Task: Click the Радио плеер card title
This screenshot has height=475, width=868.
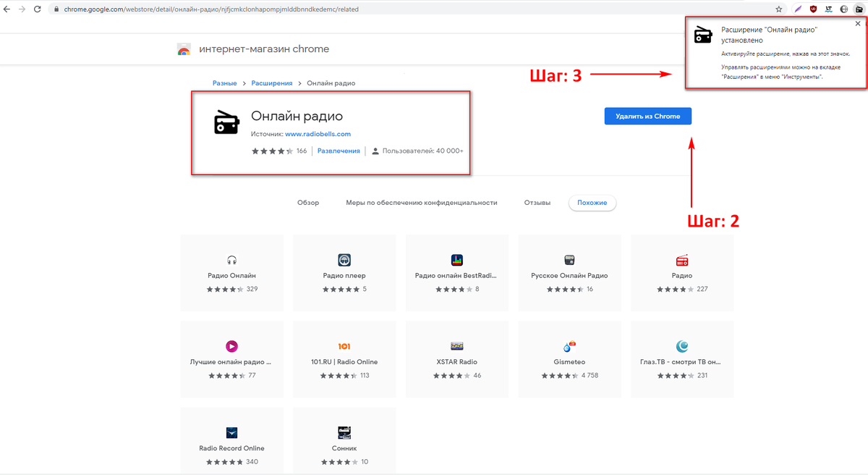Action: coord(344,275)
